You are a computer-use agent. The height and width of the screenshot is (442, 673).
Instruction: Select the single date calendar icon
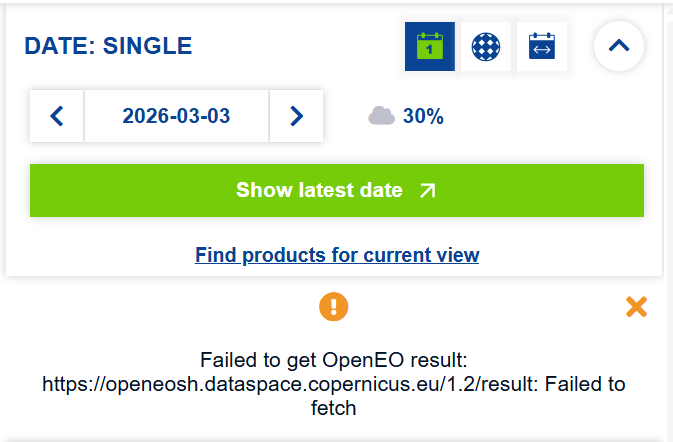[430, 47]
